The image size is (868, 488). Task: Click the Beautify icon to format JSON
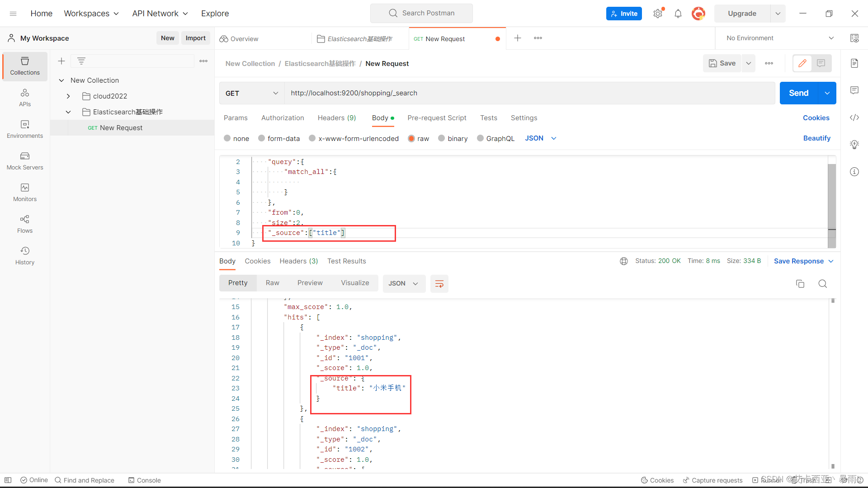point(816,138)
